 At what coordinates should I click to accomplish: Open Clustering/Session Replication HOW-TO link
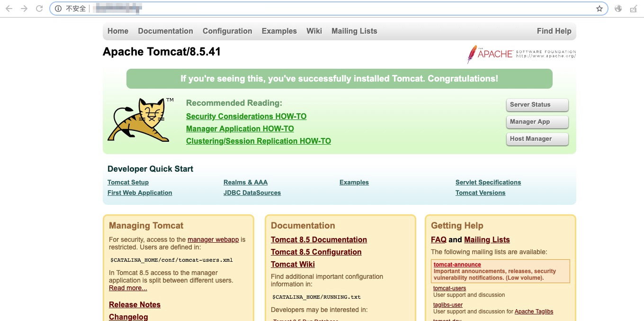click(x=259, y=141)
